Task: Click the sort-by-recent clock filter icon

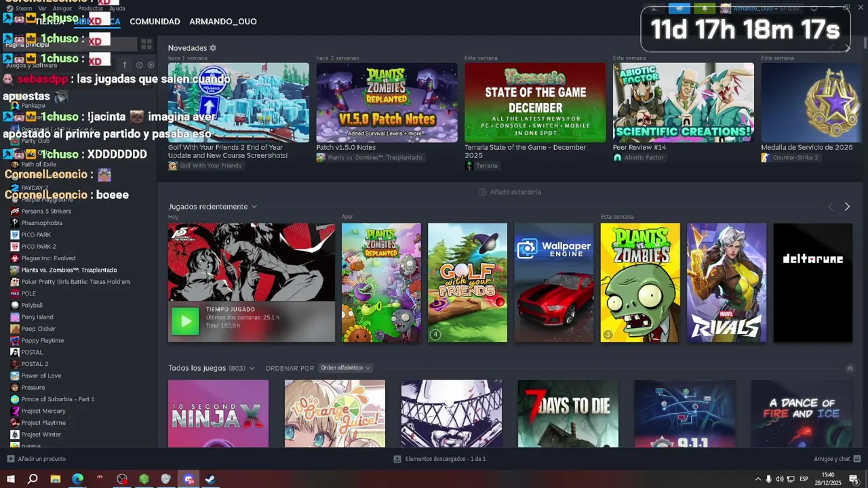Action: pos(139,65)
